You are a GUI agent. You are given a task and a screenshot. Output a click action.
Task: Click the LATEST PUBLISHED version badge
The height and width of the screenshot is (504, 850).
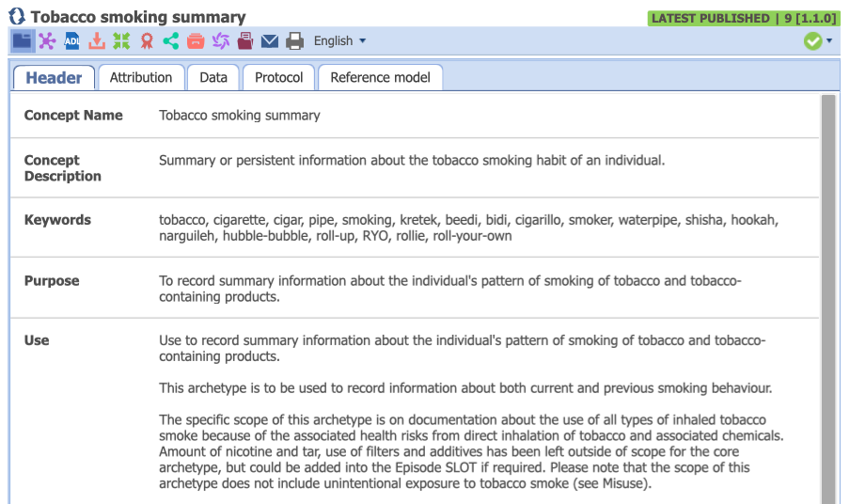click(x=744, y=19)
